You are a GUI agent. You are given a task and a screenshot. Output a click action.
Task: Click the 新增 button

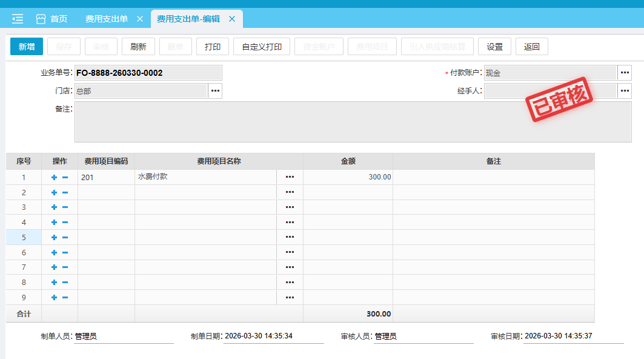click(27, 47)
